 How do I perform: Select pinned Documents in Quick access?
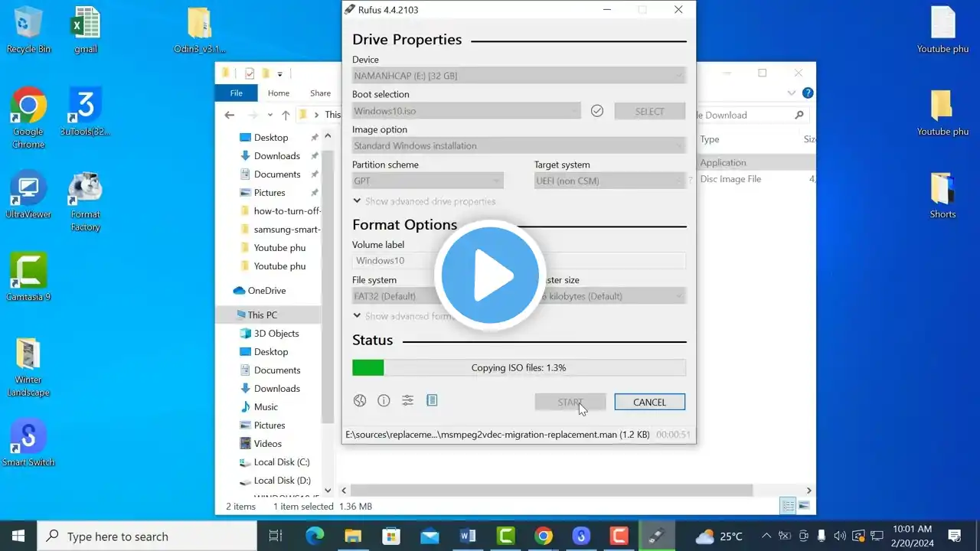point(277,174)
